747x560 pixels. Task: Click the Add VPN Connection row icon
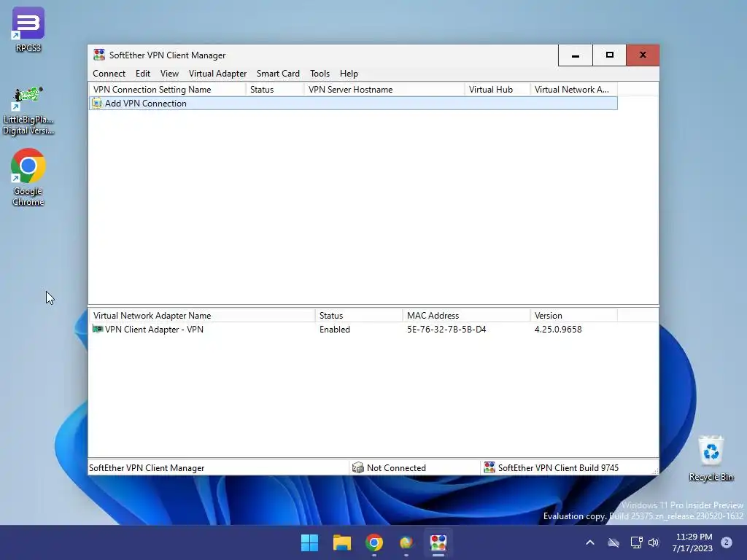click(97, 103)
